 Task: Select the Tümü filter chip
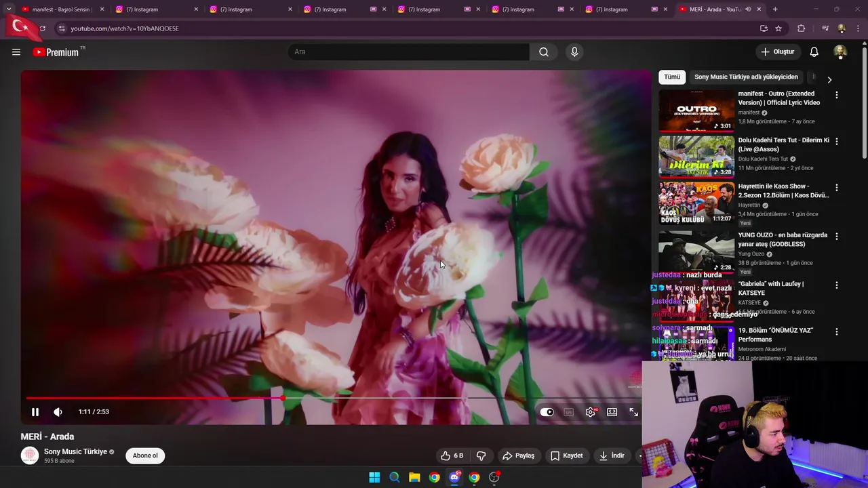click(672, 77)
